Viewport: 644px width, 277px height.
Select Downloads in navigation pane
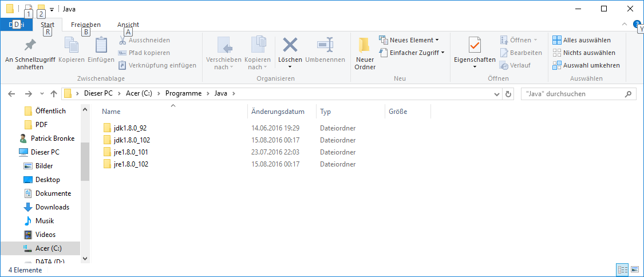point(52,207)
